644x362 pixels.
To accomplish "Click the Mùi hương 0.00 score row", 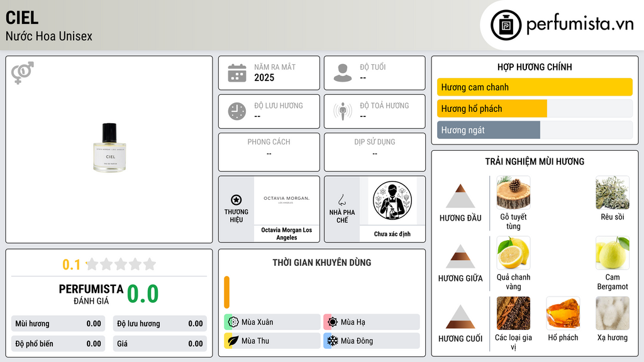I will pos(58,324).
